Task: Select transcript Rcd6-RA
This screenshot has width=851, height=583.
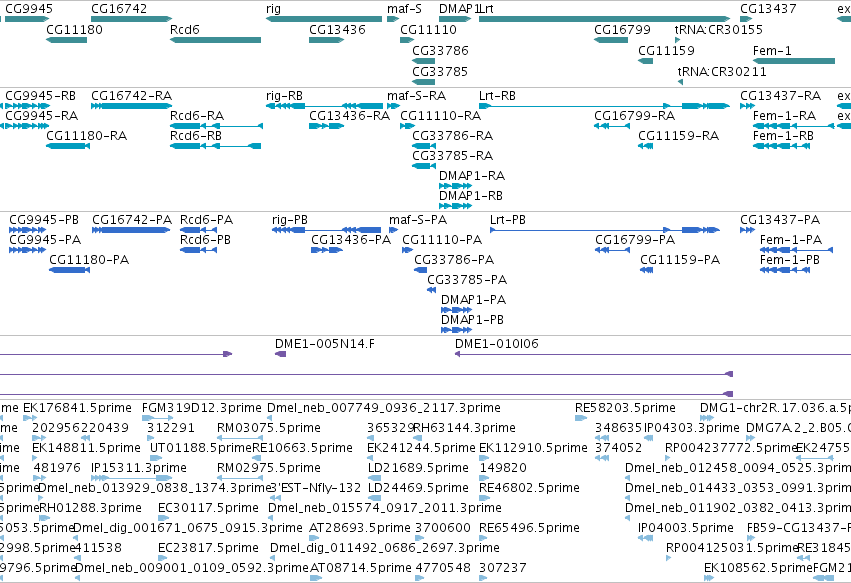Action: pyautogui.click(x=217, y=126)
